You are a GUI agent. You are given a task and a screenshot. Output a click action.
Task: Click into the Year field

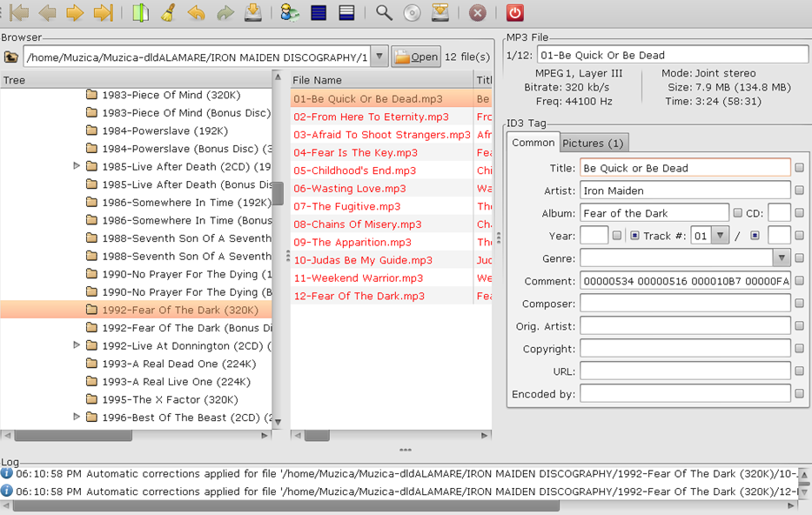[594, 236]
